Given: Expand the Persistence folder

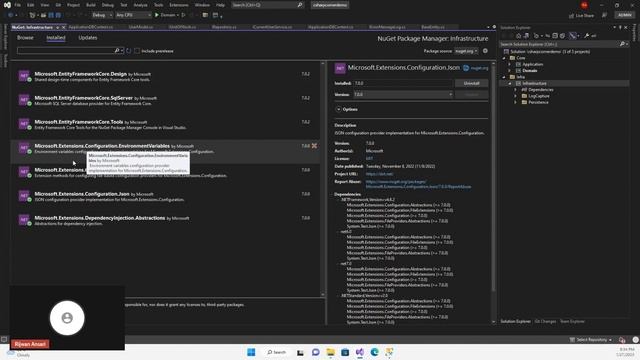Looking at the screenshot, I should [x=515, y=102].
